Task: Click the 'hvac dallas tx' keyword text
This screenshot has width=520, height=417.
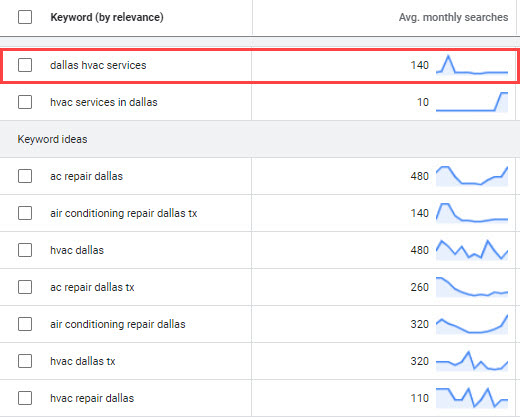Action: [x=83, y=361]
